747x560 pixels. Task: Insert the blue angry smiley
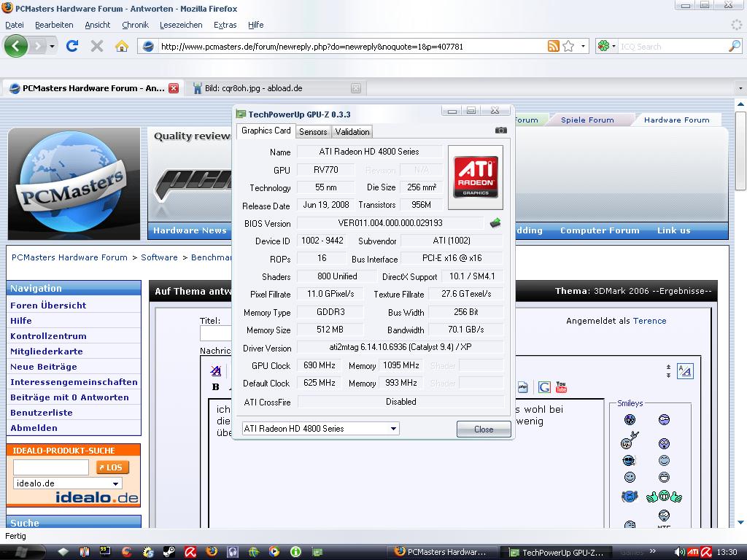click(630, 497)
